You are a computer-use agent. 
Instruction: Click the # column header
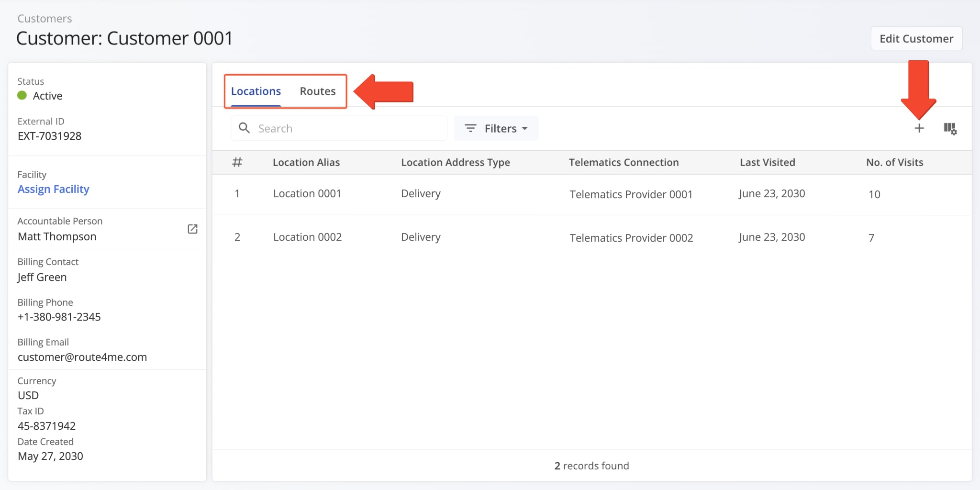point(237,162)
